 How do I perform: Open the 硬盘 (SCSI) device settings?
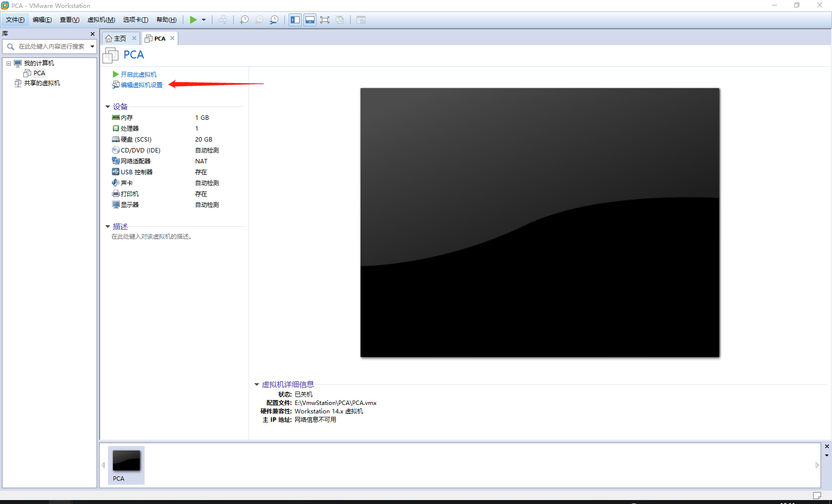pyautogui.click(x=135, y=139)
